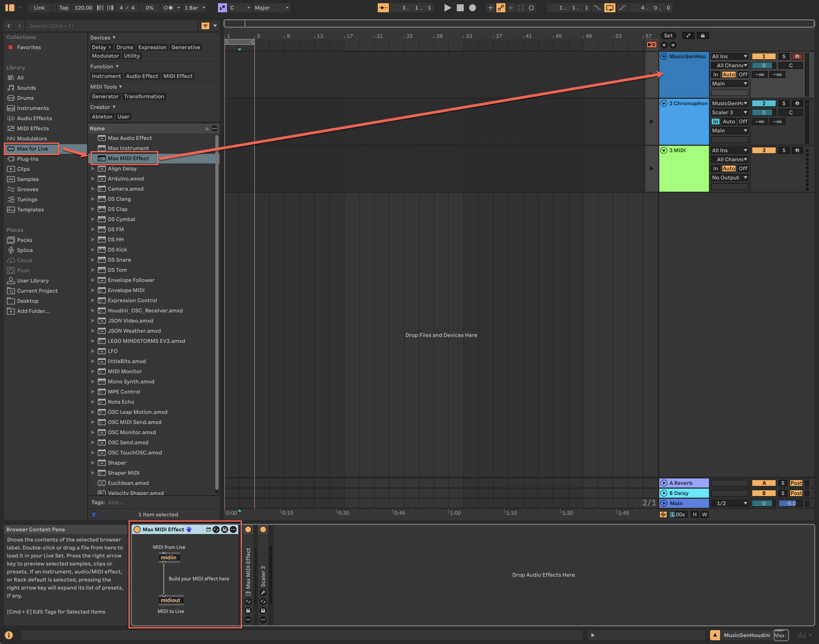Click the Capture MIDI icon

[521, 7]
